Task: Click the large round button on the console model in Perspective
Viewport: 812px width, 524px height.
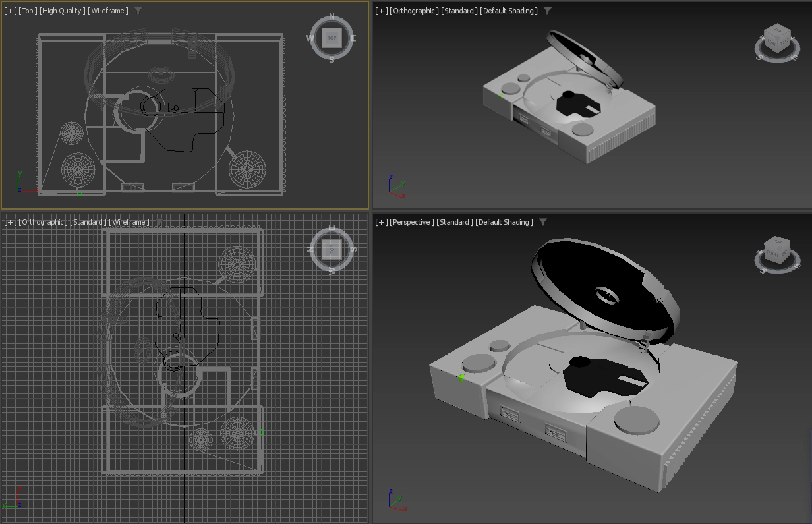Action: click(x=636, y=419)
